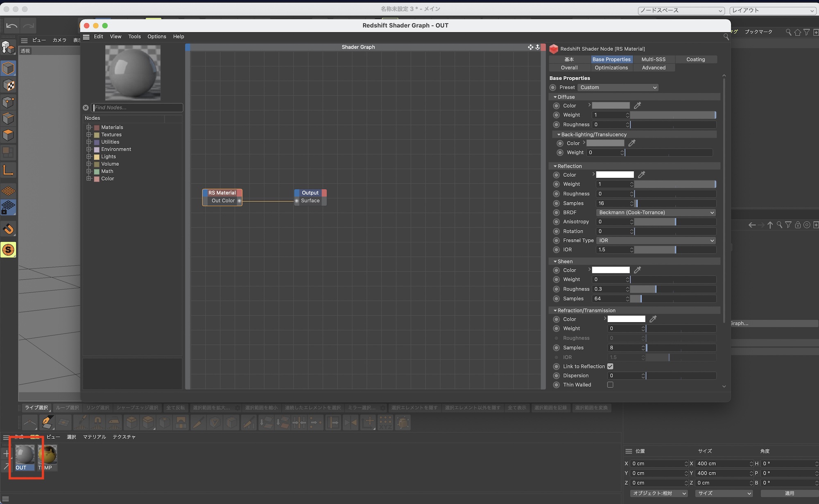
Task: Toggle the Dispersion animation radio dot
Action: [556, 376]
